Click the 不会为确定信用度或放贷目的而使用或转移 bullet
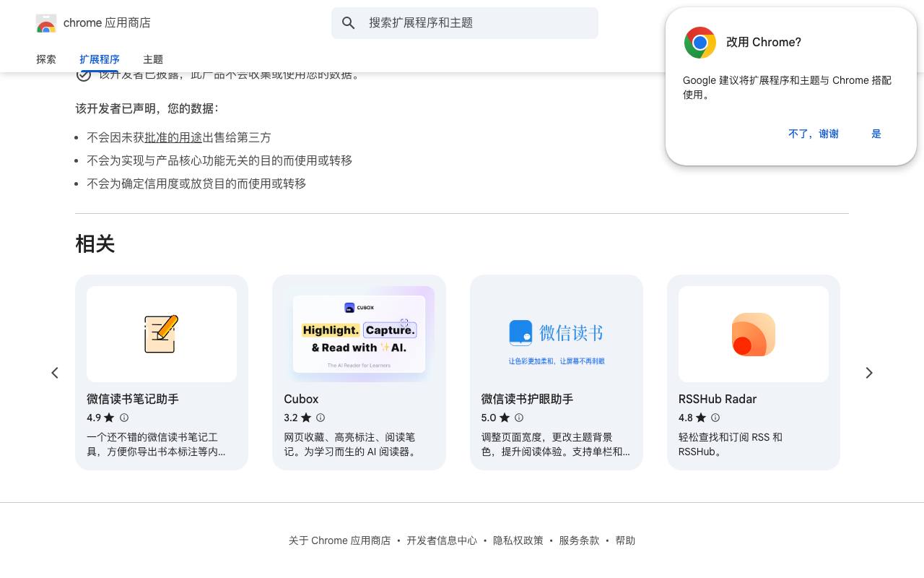 pyautogui.click(x=196, y=184)
